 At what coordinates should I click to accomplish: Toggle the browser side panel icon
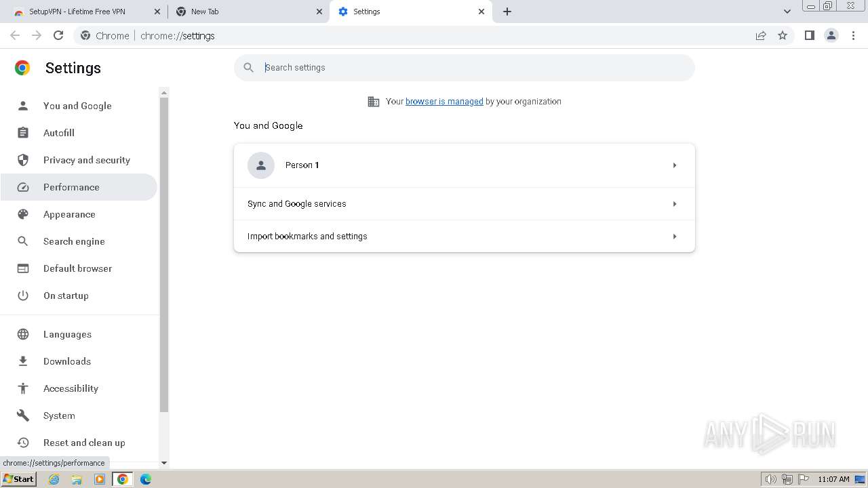tap(810, 35)
